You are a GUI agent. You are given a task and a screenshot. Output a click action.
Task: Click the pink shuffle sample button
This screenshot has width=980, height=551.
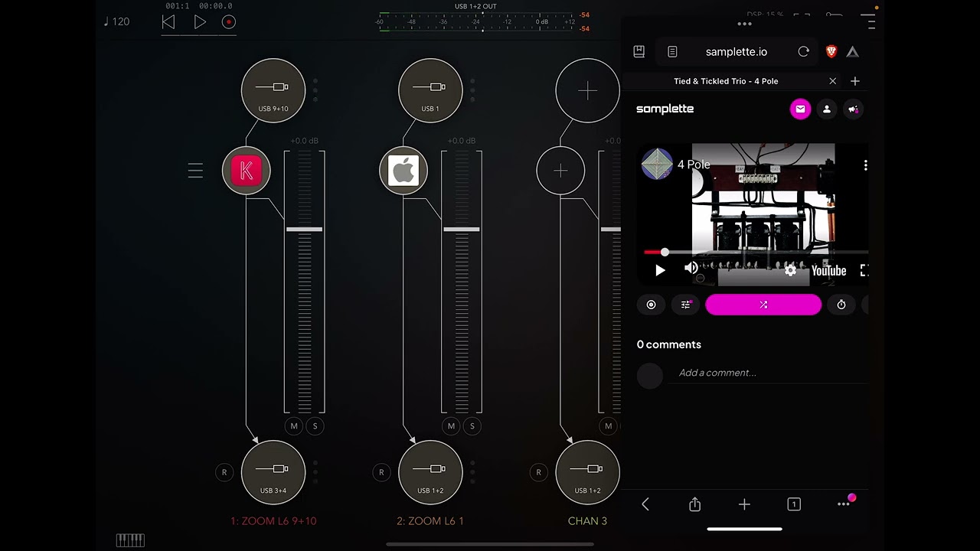coord(763,305)
